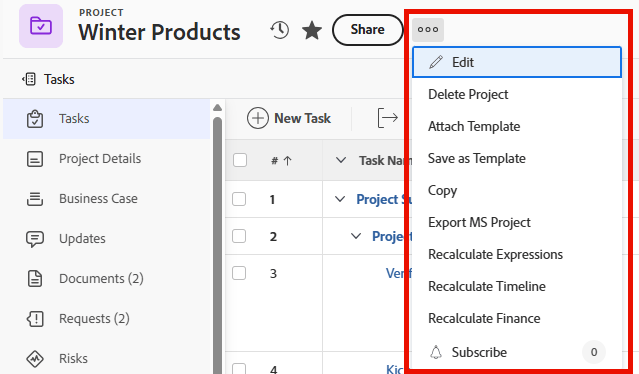The height and width of the screenshot is (374, 639).
Task: Select Recalculate Timeline option
Action: click(517, 286)
